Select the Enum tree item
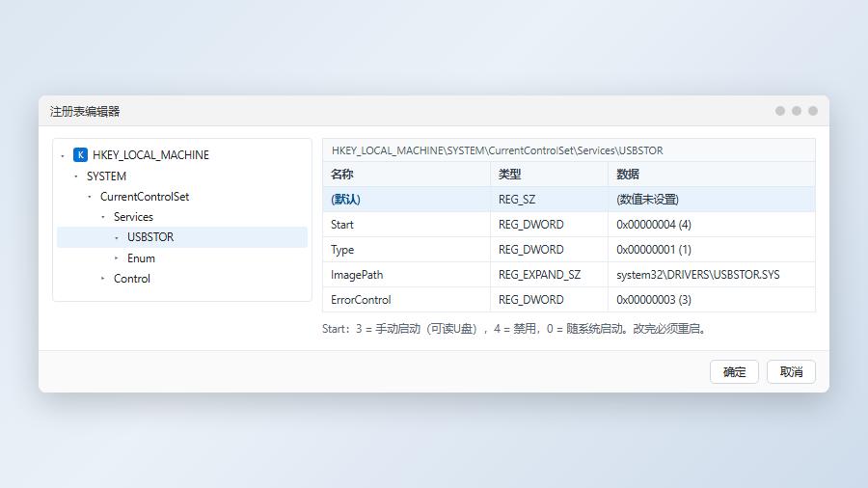The image size is (868, 488). pyautogui.click(x=141, y=258)
